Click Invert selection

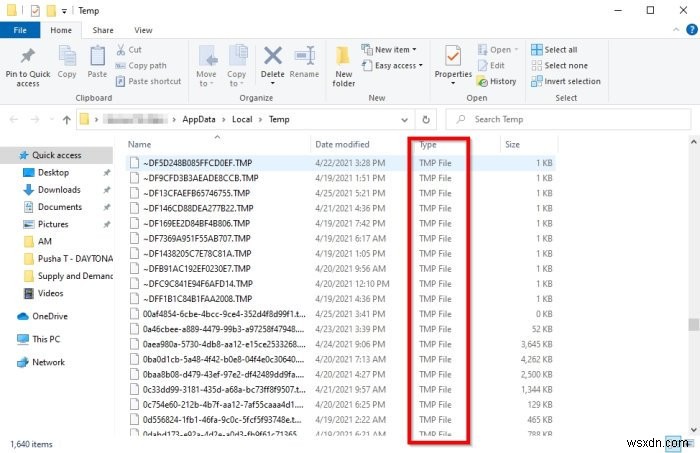click(566, 81)
